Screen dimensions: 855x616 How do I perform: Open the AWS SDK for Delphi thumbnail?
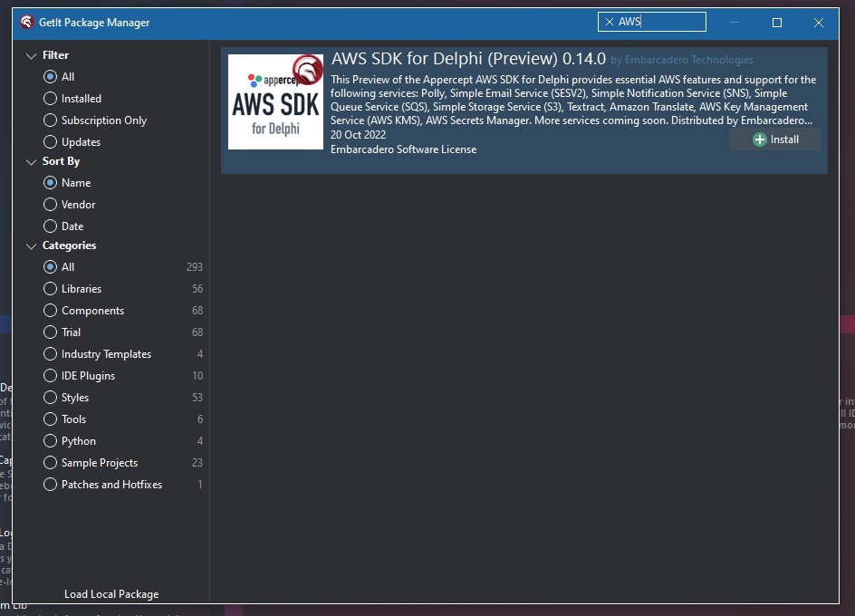tap(275, 101)
